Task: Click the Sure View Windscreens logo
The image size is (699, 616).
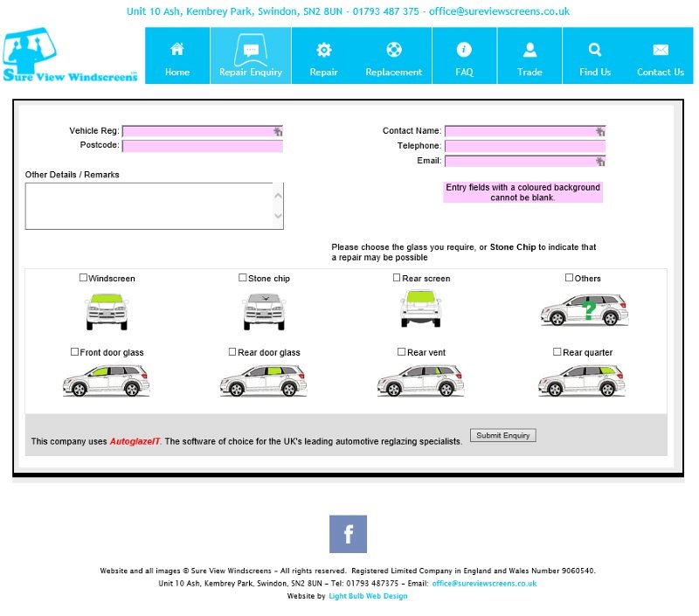Action: pyautogui.click(x=70, y=56)
